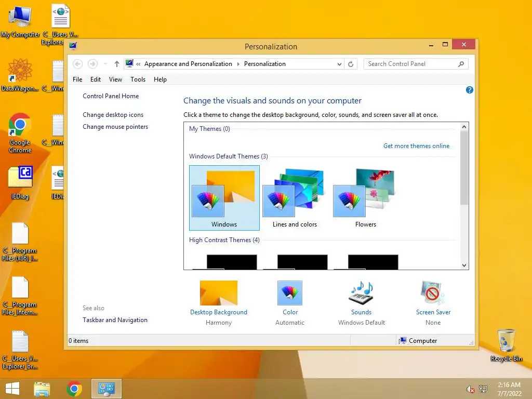The image size is (532, 399).
Task: Click Get more themes online
Action: click(416, 146)
